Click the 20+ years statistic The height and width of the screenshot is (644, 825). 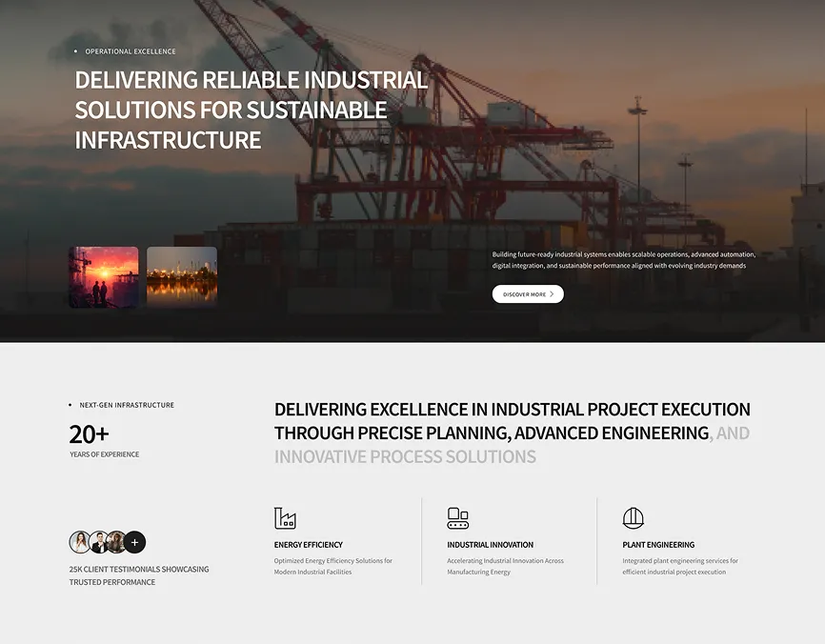click(89, 434)
